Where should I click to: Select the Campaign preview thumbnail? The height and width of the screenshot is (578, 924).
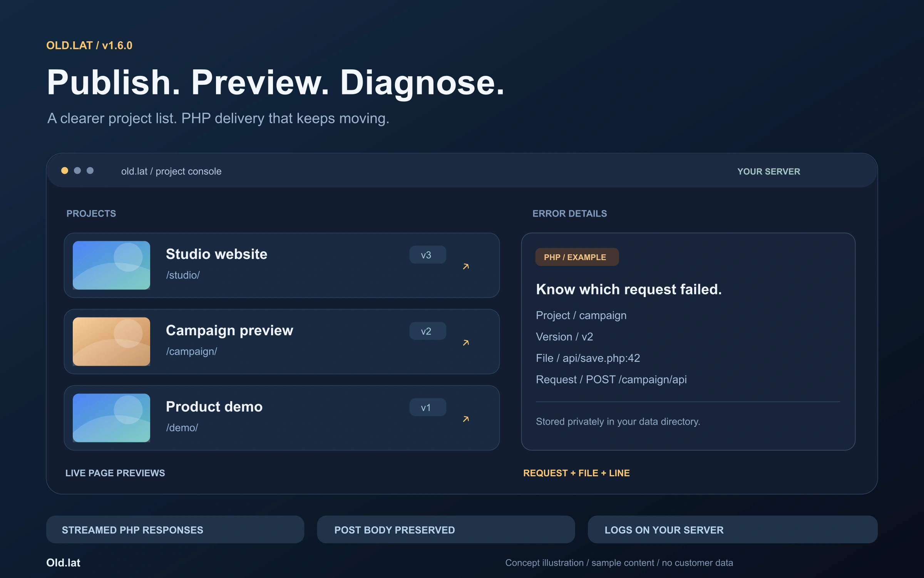[x=111, y=341]
